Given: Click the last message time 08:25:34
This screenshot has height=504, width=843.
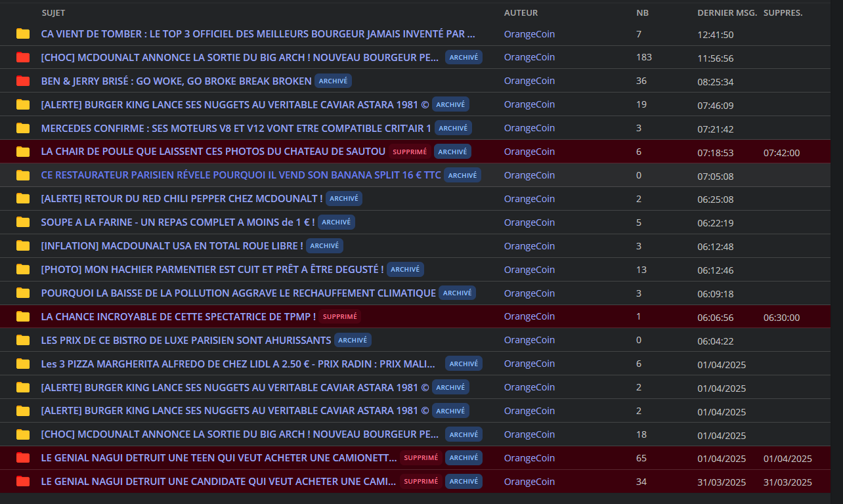Looking at the screenshot, I should (716, 82).
